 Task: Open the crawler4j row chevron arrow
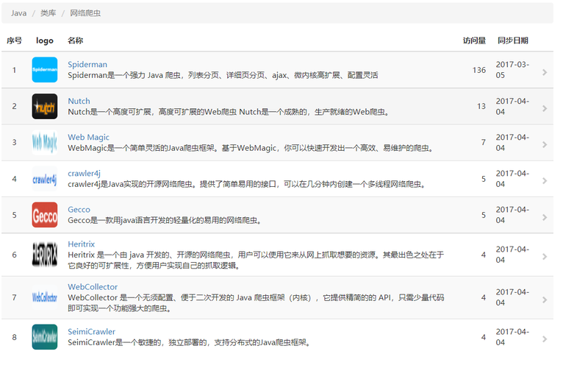click(545, 180)
